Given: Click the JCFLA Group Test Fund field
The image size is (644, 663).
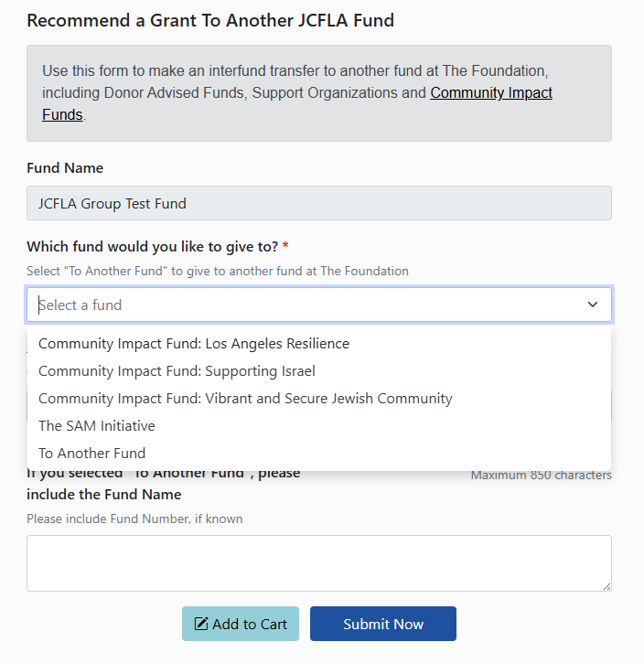Looking at the screenshot, I should [319, 203].
